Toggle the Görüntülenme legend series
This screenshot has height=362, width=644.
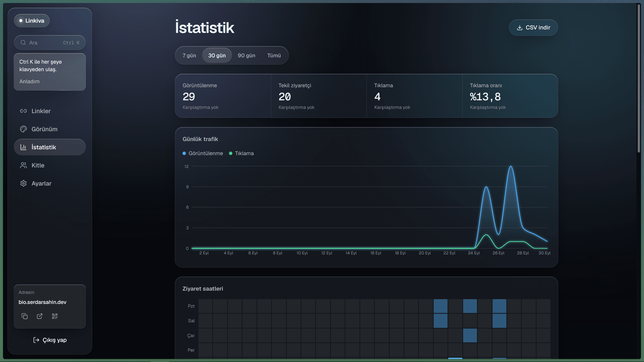click(203, 153)
